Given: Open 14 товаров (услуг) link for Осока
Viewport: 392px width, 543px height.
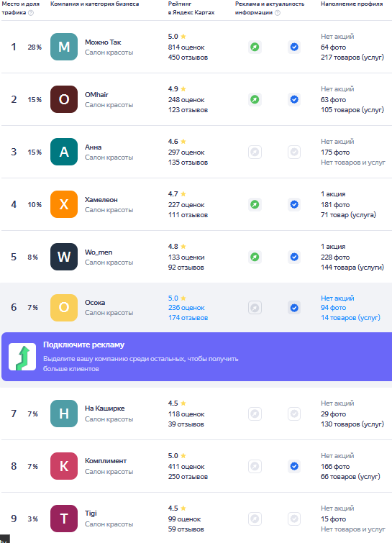Looking at the screenshot, I should [350, 318].
